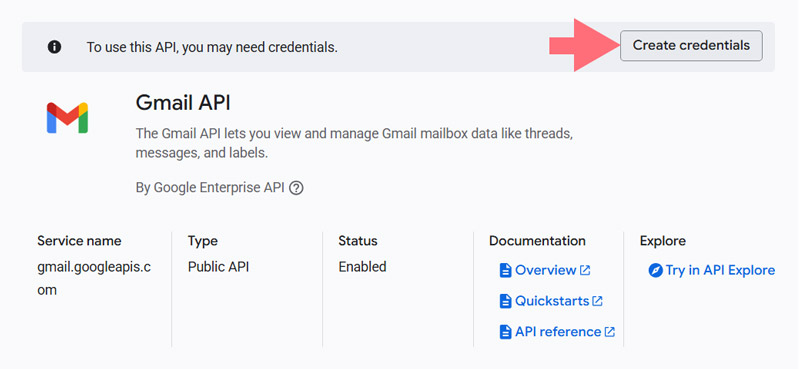This screenshot has height=369, width=800.
Task: Open help icon beside Google Enterprise API
Action: (x=296, y=188)
